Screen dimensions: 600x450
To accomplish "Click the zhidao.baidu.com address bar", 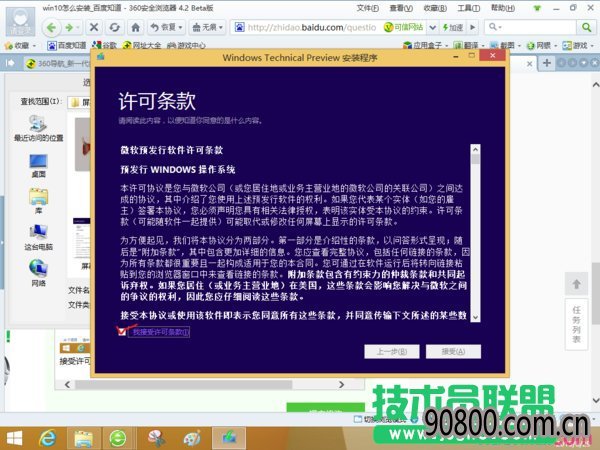I will coord(311,27).
